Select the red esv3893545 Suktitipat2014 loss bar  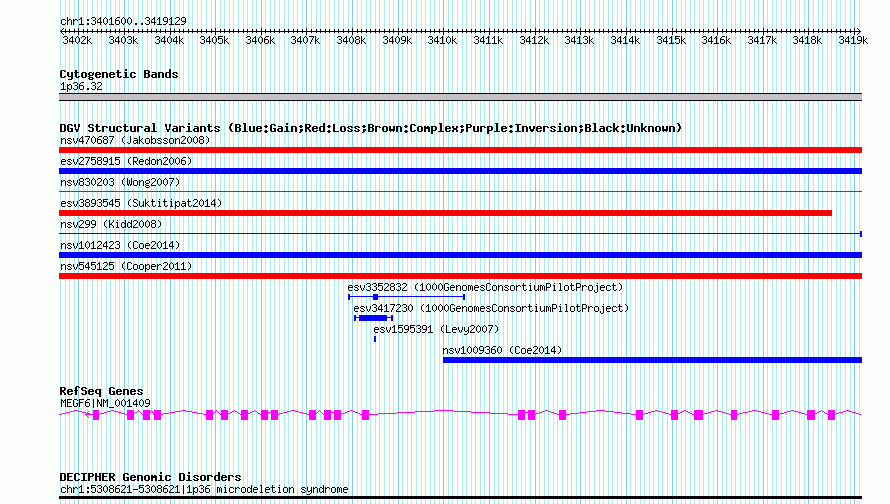point(446,213)
